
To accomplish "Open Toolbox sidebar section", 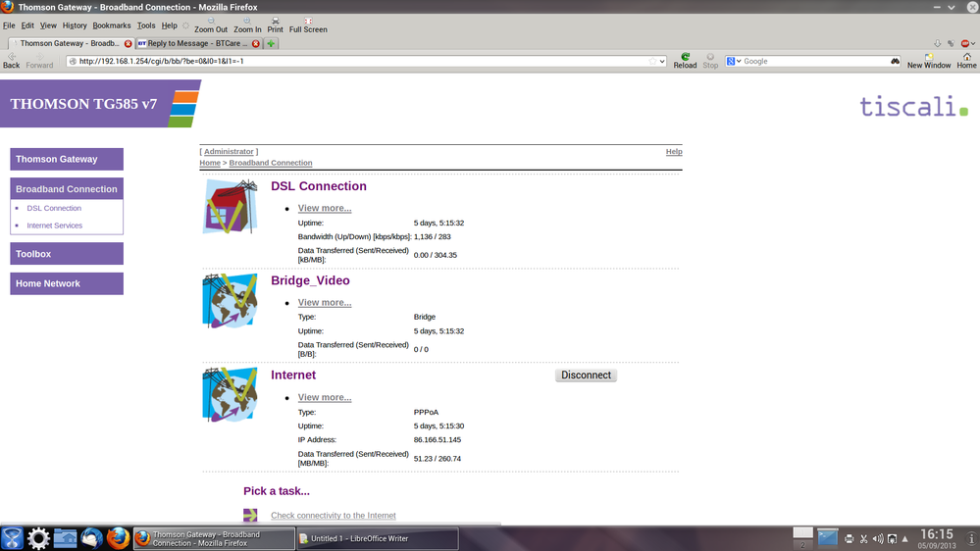I will 67,254.
